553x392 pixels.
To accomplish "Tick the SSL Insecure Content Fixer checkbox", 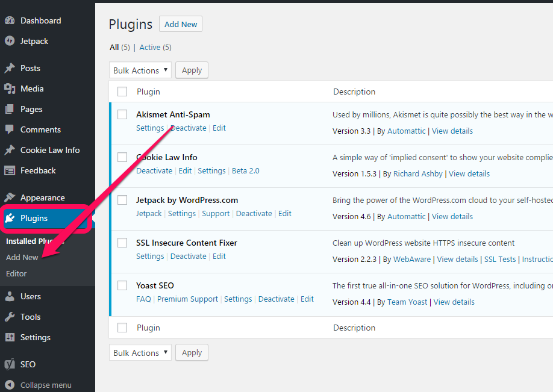I will pos(122,243).
